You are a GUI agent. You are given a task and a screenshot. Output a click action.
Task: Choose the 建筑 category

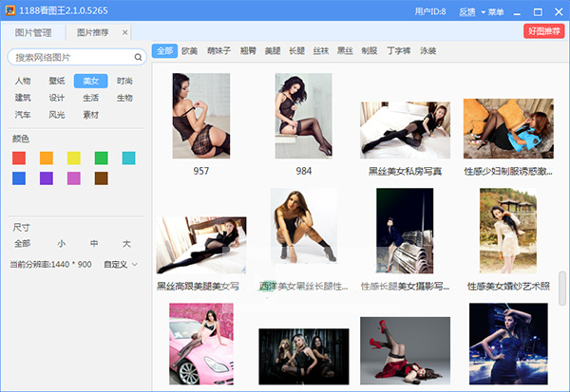[23, 98]
